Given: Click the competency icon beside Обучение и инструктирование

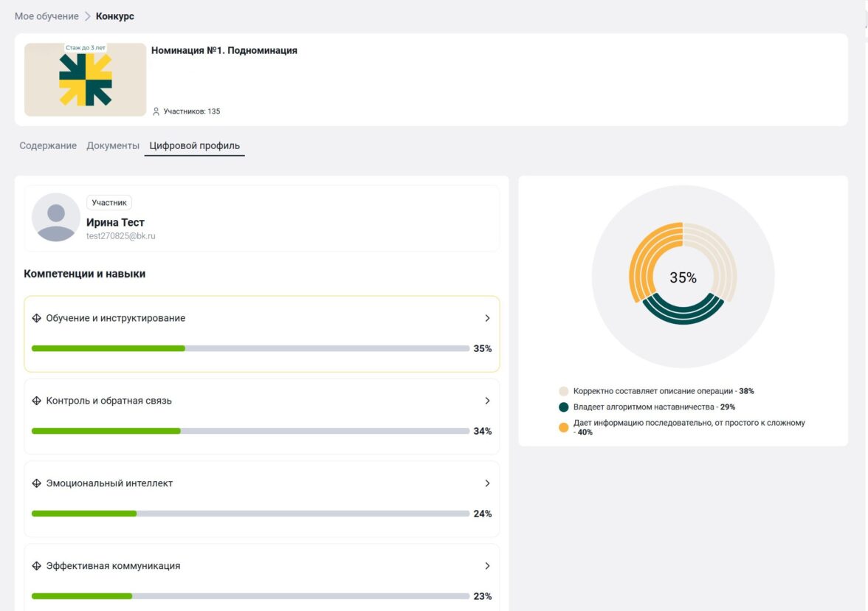Looking at the screenshot, I should tap(36, 318).
